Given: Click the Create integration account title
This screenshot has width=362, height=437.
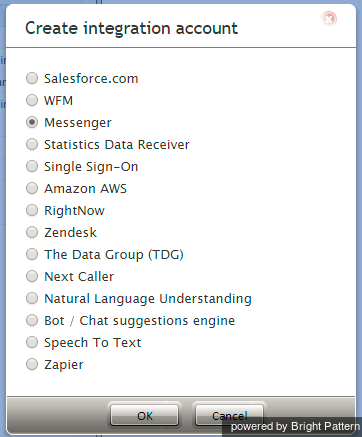Looking at the screenshot, I should (x=132, y=28).
